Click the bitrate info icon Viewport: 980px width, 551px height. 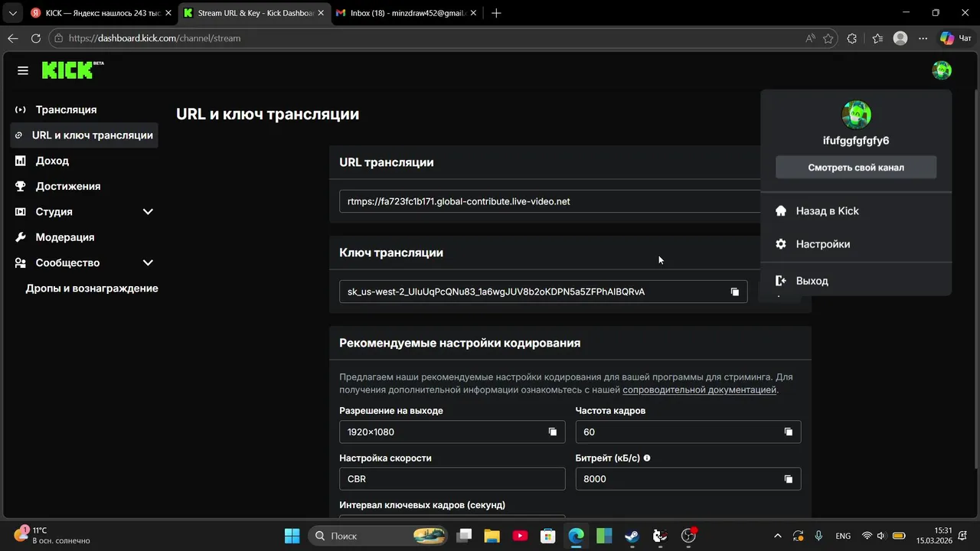(647, 458)
